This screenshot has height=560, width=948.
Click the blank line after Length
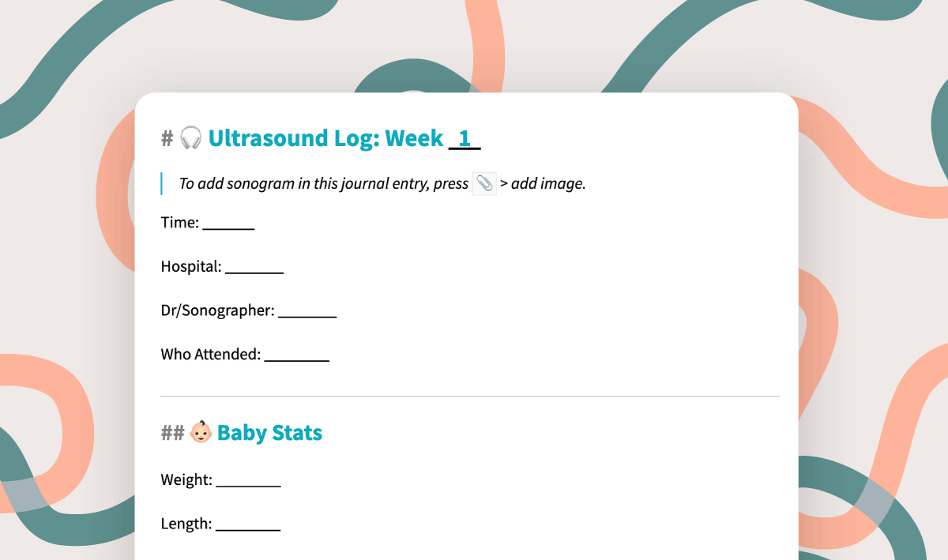[248, 524]
